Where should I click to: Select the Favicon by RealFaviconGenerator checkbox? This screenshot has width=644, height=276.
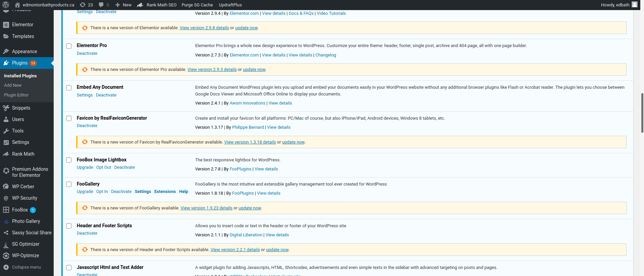click(x=69, y=118)
